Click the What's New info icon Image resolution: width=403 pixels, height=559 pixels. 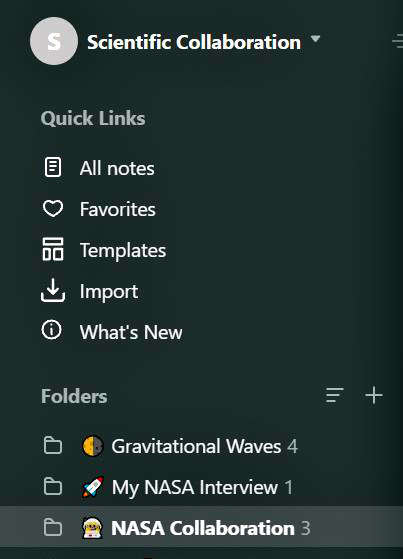pos(52,330)
